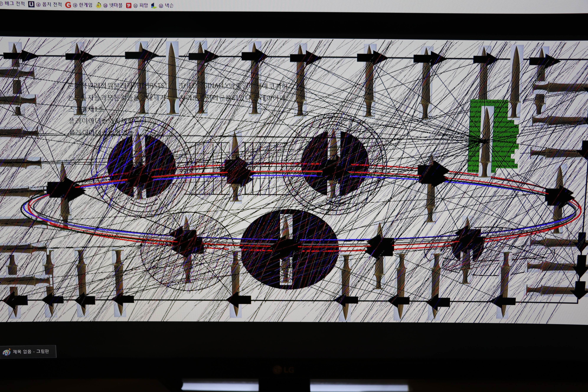Click the red P 피망 icon
The height and width of the screenshot is (392, 588).
(x=129, y=5)
